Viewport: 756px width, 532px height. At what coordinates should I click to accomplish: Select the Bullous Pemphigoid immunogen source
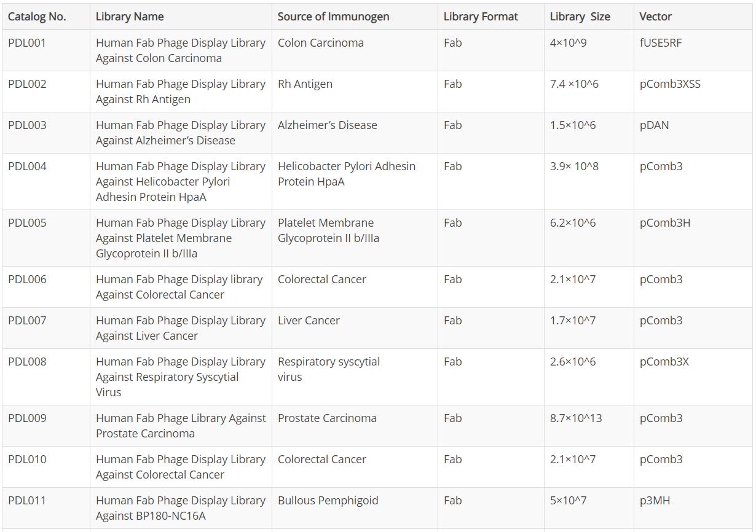click(x=328, y=500)
